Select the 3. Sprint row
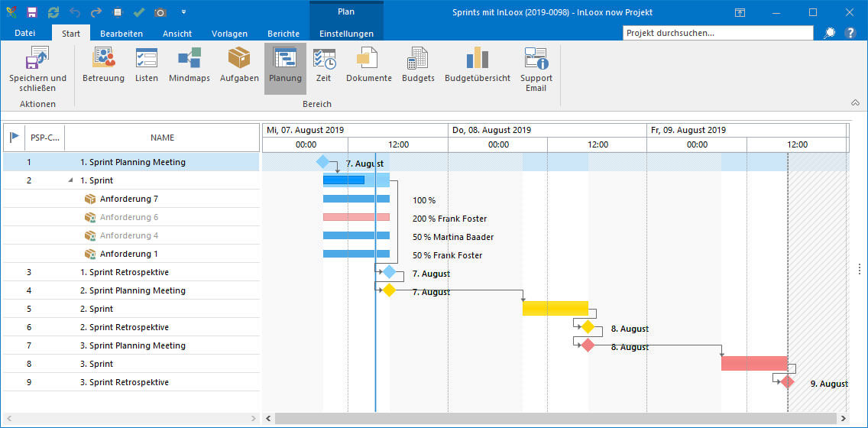This screenshot has width=868, height=428. point(131,364)
